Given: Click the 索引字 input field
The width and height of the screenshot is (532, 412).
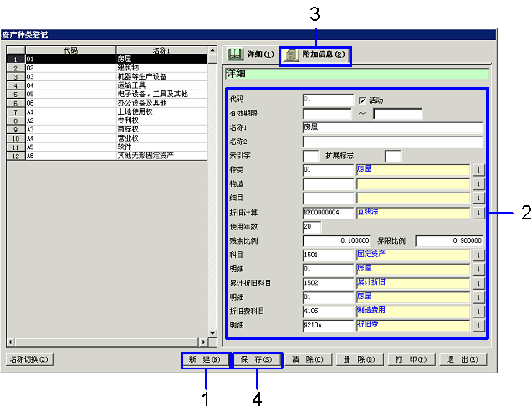Looking at the screenshot, I should click(311, 156).
